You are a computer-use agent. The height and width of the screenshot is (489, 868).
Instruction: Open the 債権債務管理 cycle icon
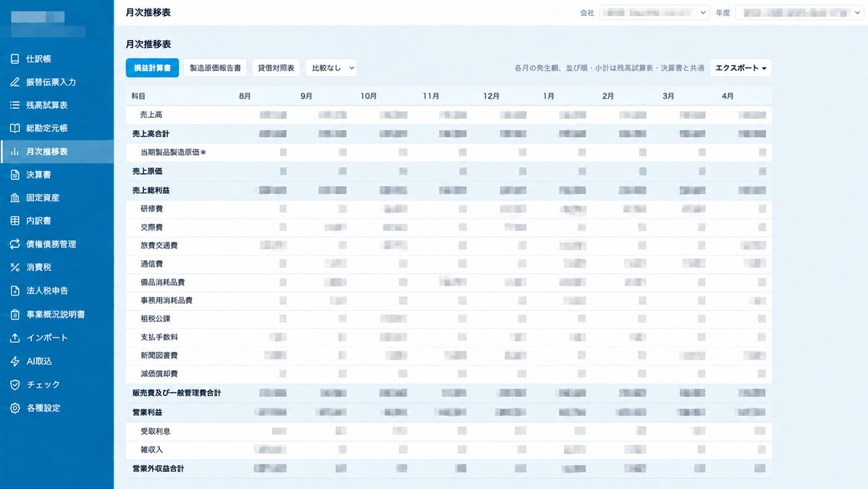pyautogui.click(x=15, y=244)
